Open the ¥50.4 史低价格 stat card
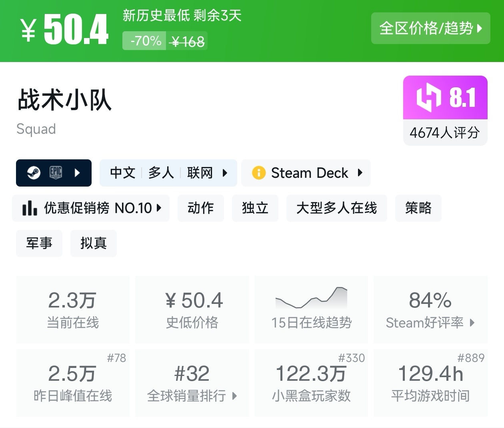 [192, 309]
